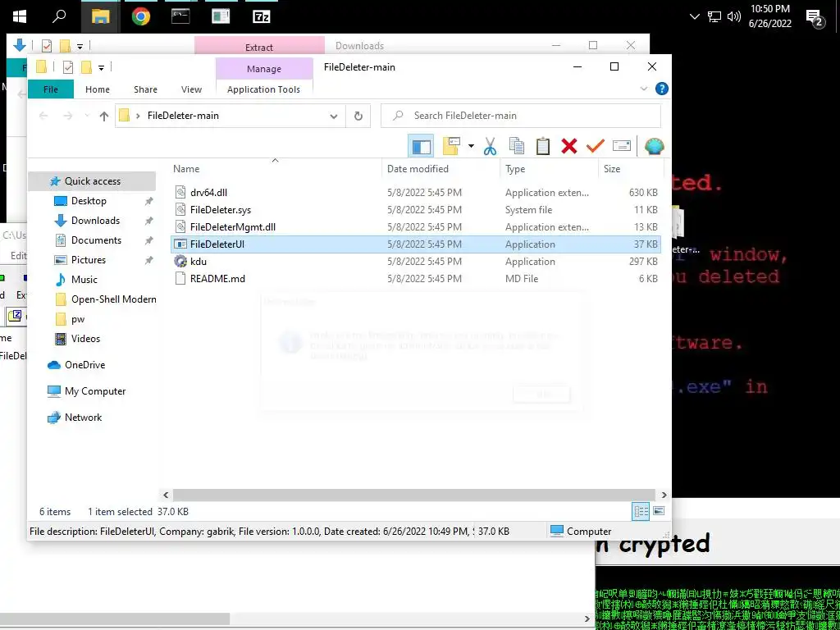Open OneDrive in navigation pane
The width and height of the screenshot is (840, 630).
84,365
